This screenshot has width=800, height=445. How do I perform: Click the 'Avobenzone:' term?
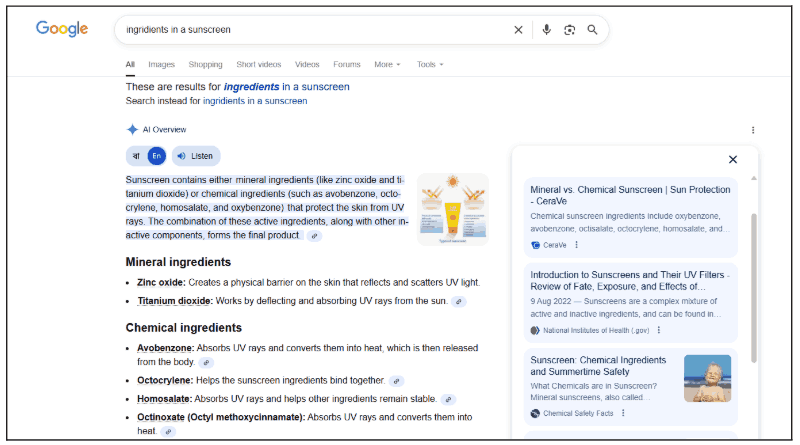click(x=166, y=348)
